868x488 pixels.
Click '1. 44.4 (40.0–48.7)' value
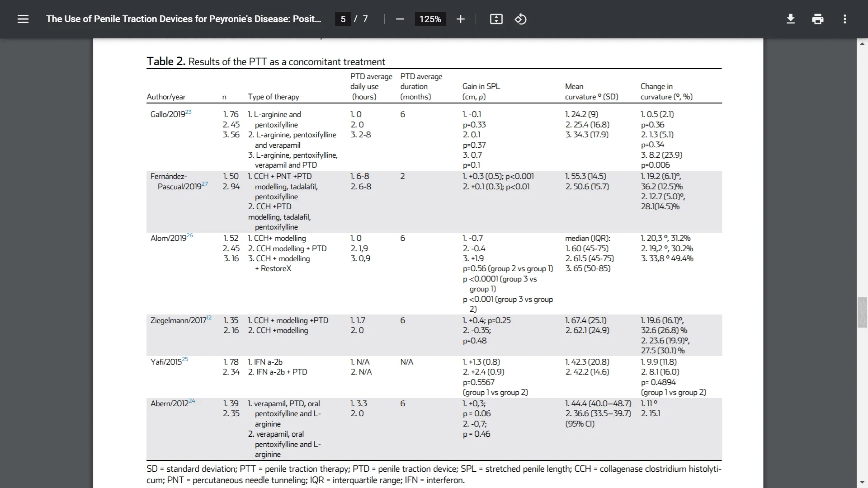click(x=598, y=404)
